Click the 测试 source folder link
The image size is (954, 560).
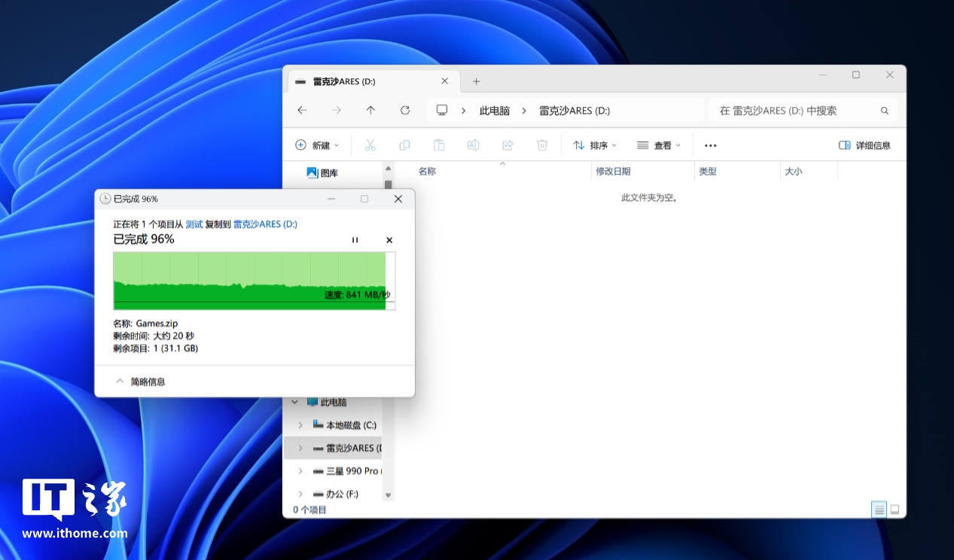[194, 224]
